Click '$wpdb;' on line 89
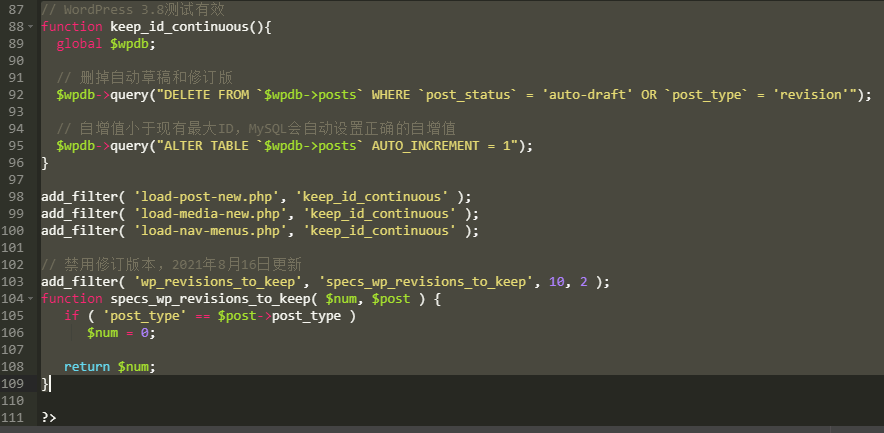This screenshot has height=433, width=884. [133, 44]
